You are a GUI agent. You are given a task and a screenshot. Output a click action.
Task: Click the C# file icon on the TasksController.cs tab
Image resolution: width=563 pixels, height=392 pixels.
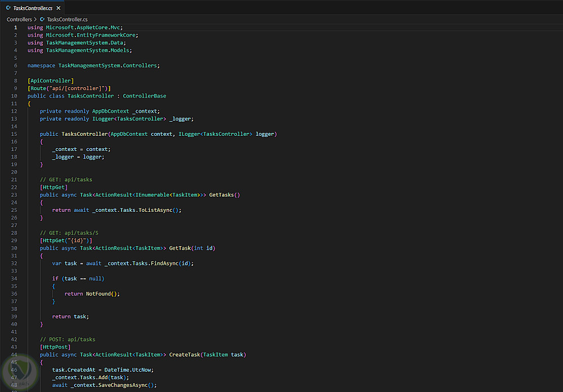pos(8,8)
